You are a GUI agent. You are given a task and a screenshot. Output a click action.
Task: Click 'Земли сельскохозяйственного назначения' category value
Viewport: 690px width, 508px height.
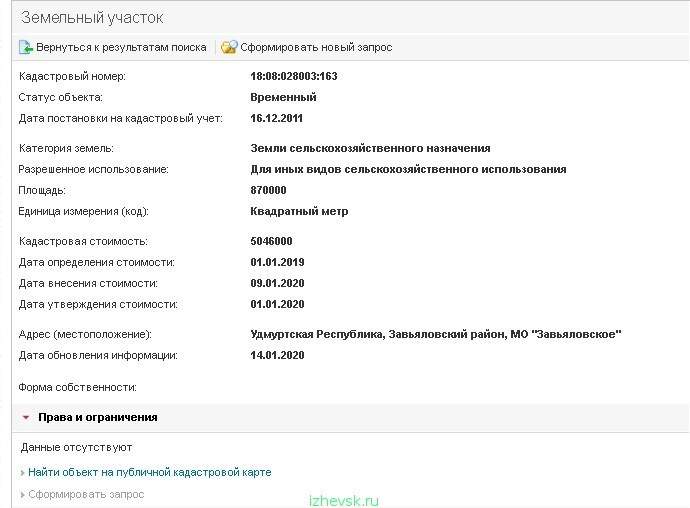pos(370,148)
